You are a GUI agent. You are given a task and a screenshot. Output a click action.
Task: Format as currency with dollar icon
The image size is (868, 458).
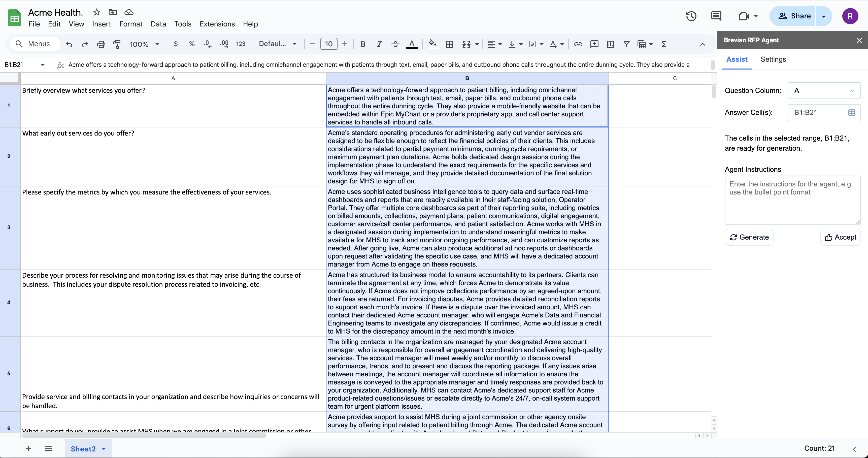point(176,44)
